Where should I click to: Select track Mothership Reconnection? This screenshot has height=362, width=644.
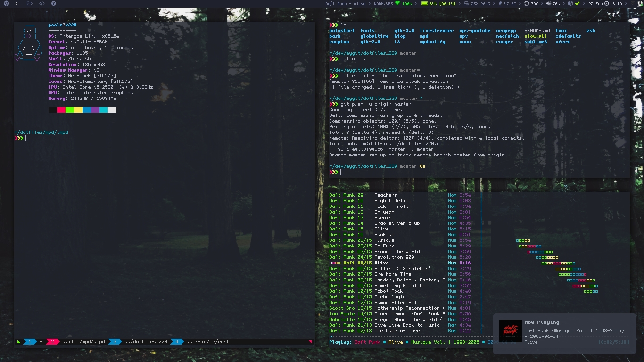(x=400, y=308)
